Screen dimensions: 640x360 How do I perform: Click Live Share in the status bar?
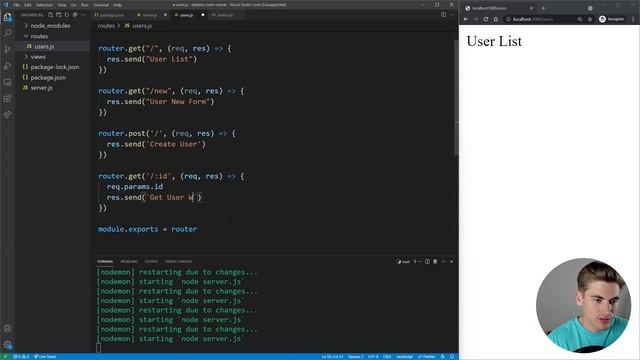45,356
